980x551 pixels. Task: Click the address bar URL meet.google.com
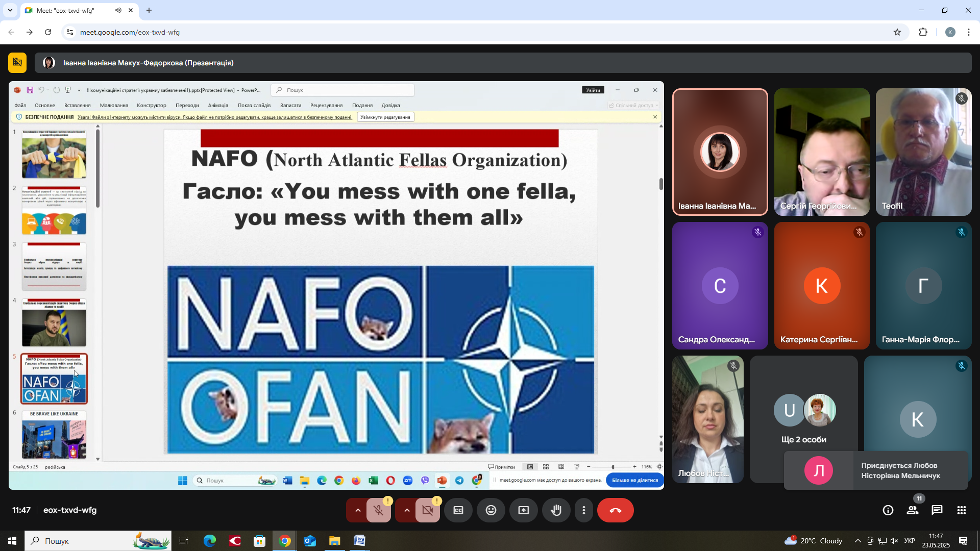point(130,32)
